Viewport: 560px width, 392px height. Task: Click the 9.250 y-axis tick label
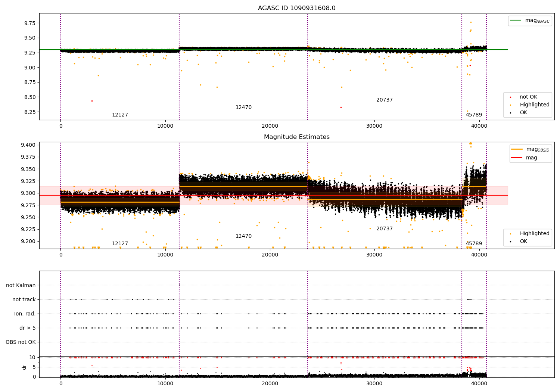click(x=28, y=217)
